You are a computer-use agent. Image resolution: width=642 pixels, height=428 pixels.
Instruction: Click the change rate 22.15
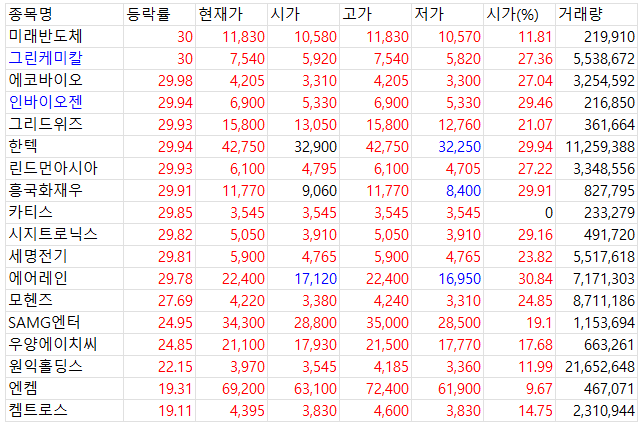pos(175,367)
